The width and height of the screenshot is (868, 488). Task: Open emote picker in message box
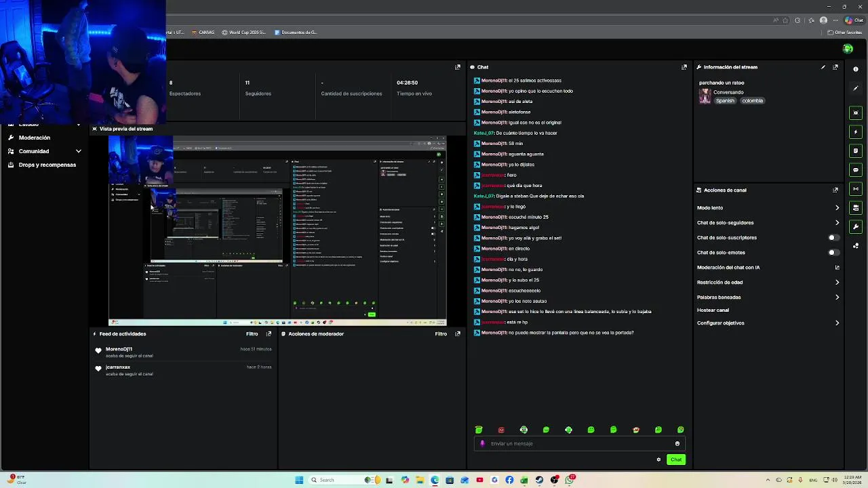click(677, 443)
